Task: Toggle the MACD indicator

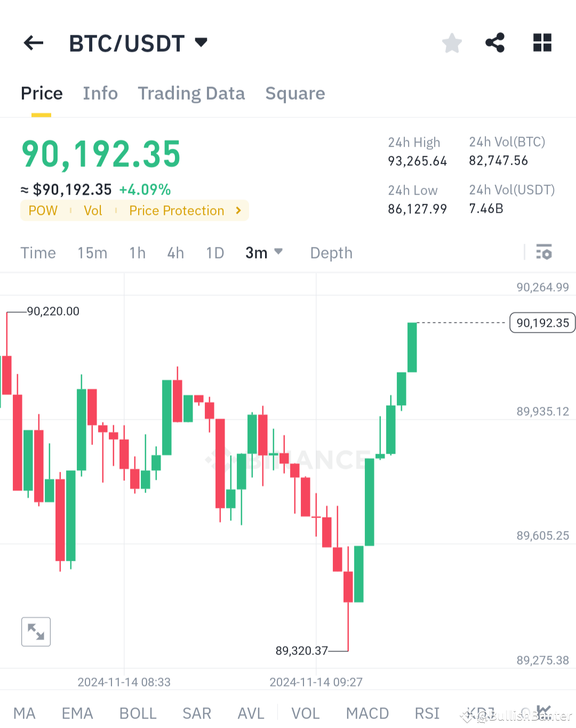Action: tap(367, 713)
